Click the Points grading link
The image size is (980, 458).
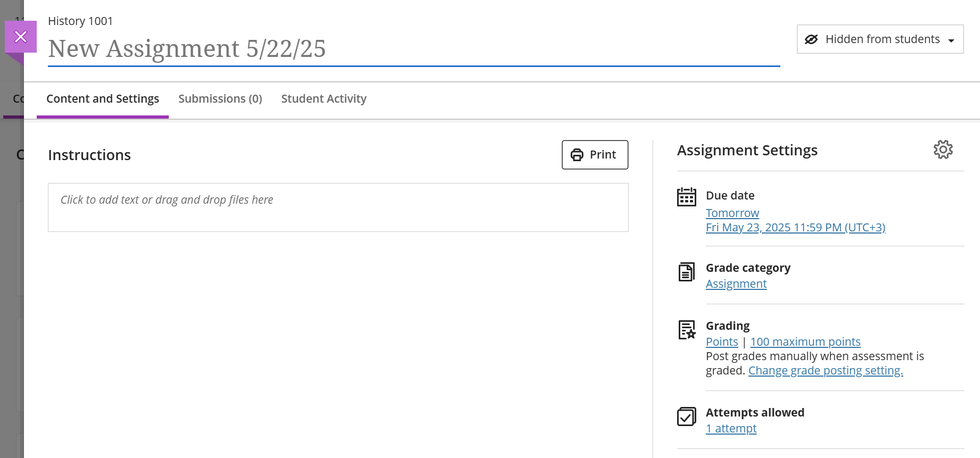[721, 342]
